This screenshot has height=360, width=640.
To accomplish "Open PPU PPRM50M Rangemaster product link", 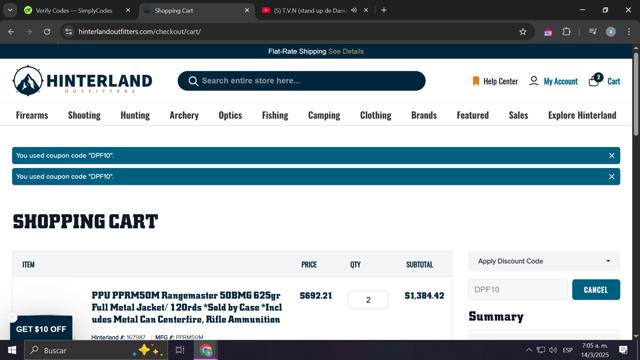I will click(x=187, y=307).
